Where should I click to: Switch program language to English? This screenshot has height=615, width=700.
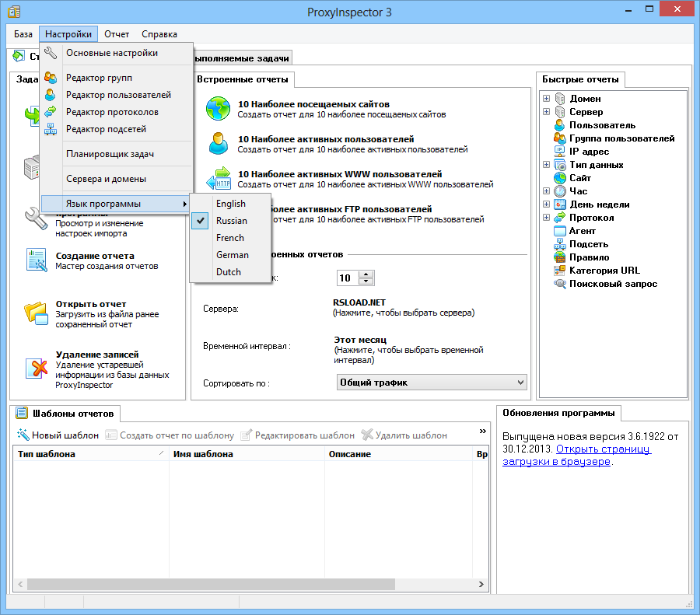pos(231,204)
